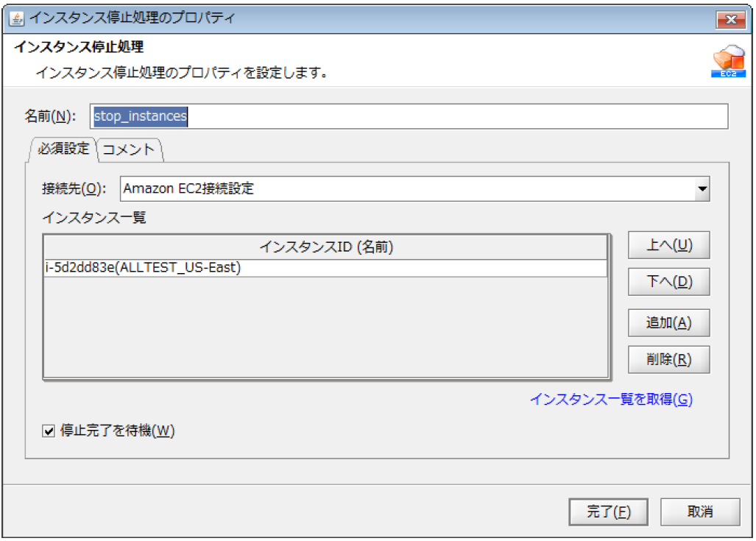The image size is (756, 541).
Task: Select instance row i-5d2dd83e(ALLTEST_US-East)
Action: (325, 268)
